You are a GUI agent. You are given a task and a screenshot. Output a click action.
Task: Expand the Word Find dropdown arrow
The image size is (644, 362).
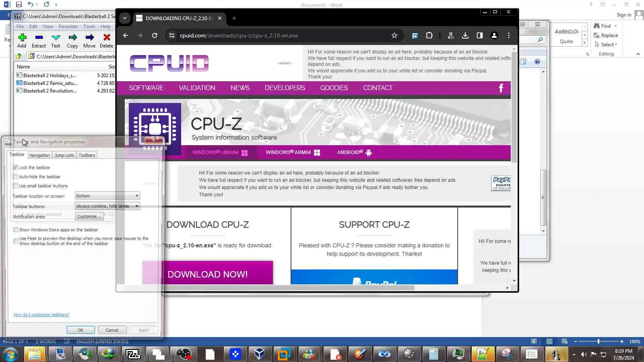(x=615, y=26)
